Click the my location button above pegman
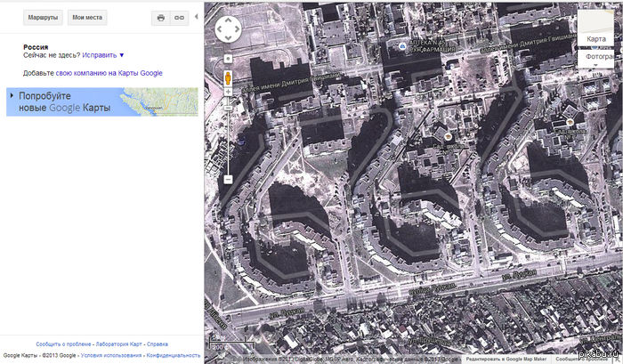 pos(229,60)
